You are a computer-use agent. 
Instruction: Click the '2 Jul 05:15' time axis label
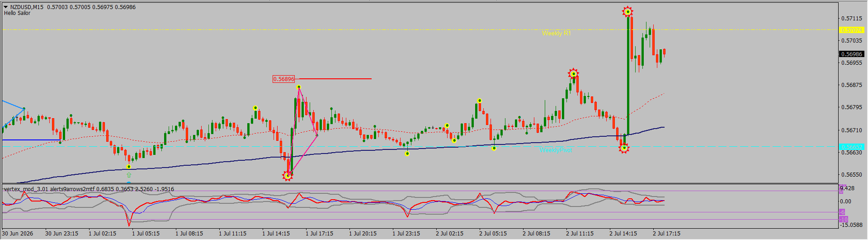493,234
